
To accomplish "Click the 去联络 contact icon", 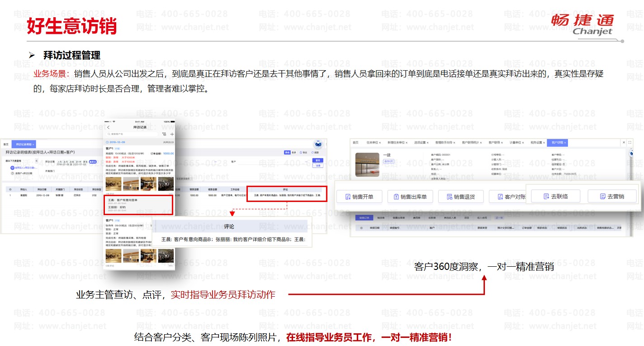I will 546,196.
